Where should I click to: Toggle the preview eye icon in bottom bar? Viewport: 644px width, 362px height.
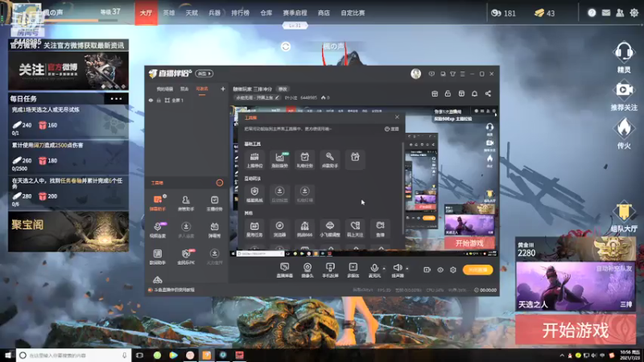pos(440,270)
